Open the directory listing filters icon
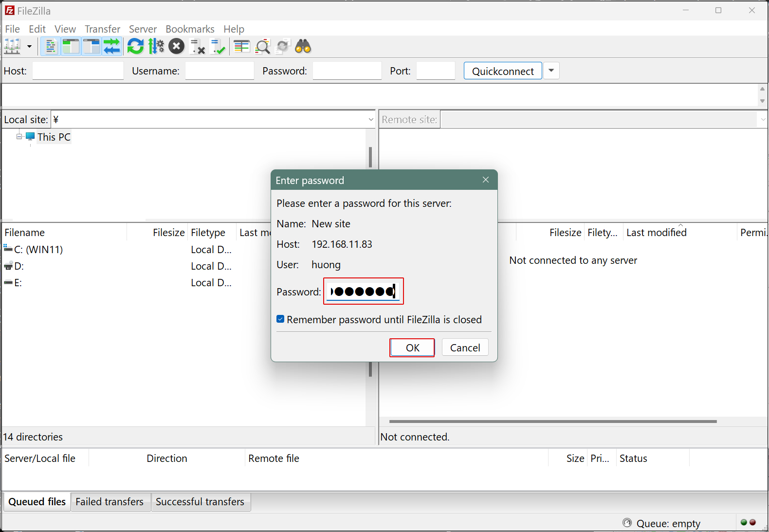This screenshot has height=532, width=769. [241, 47]
